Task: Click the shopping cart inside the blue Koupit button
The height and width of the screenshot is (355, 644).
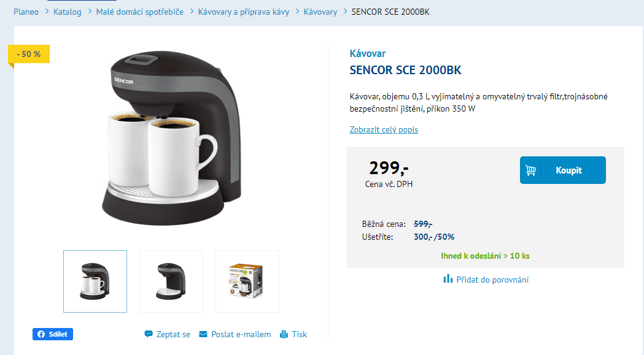Action: point(531,170)
